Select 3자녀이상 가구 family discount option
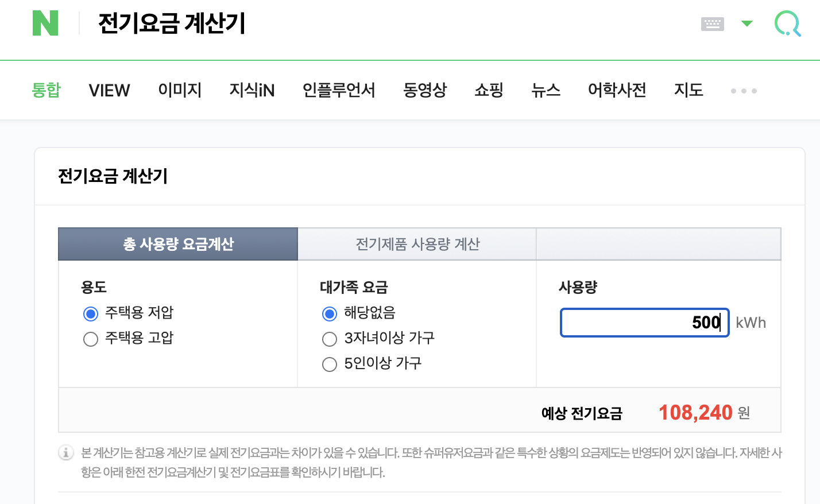 pos(330,339)
